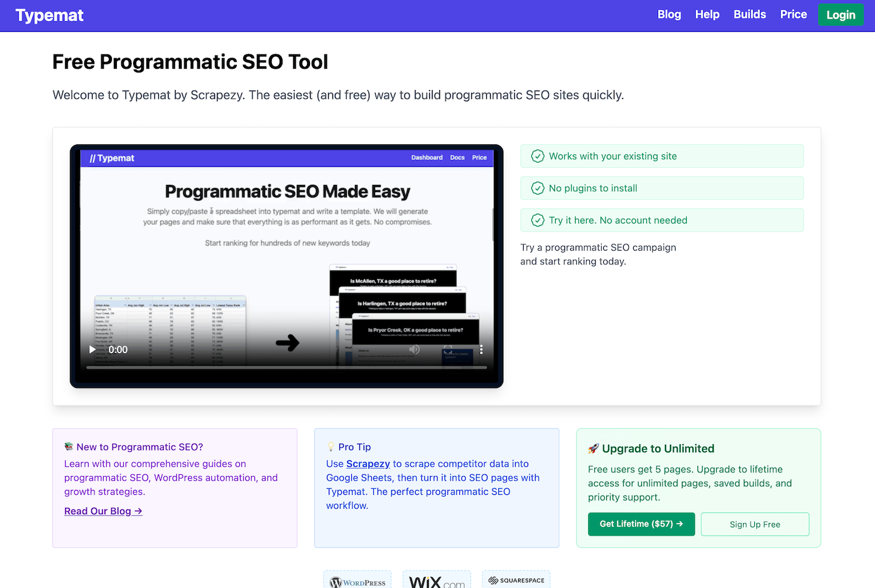The width and height of the screenshot is (875, 588).
Task: Click the Get Lifetime ($57) button
Action: [641, 524]
